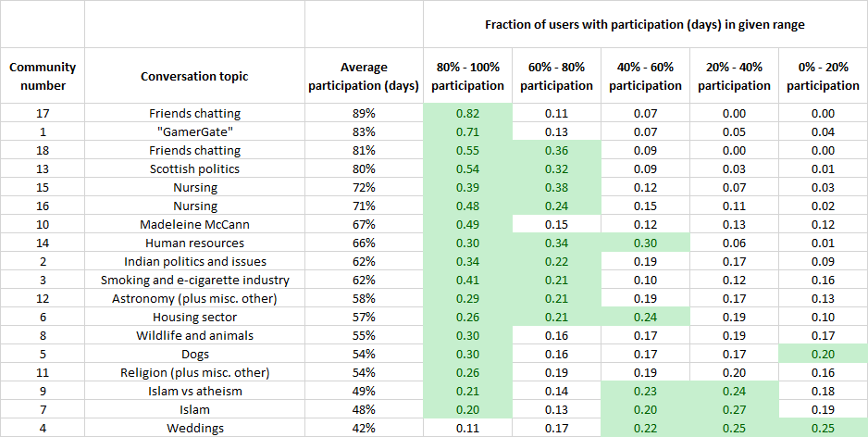Click the "Scottish politics" cell
The image size is (868, 437).
(194, 169)
